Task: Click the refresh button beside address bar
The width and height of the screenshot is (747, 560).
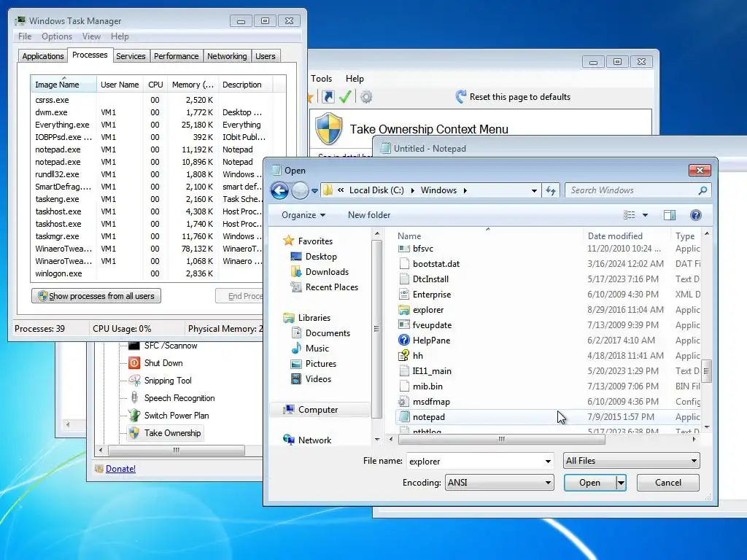Action: [551, 190]
